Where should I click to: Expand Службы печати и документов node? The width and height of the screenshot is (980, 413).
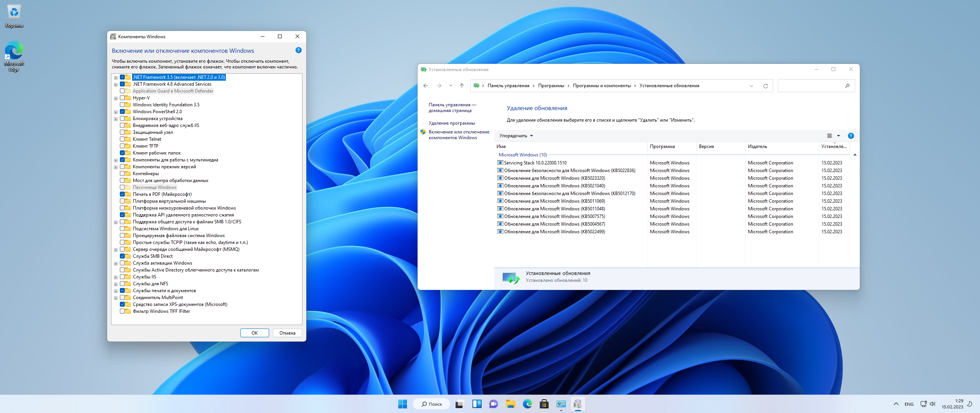point(116,291)
